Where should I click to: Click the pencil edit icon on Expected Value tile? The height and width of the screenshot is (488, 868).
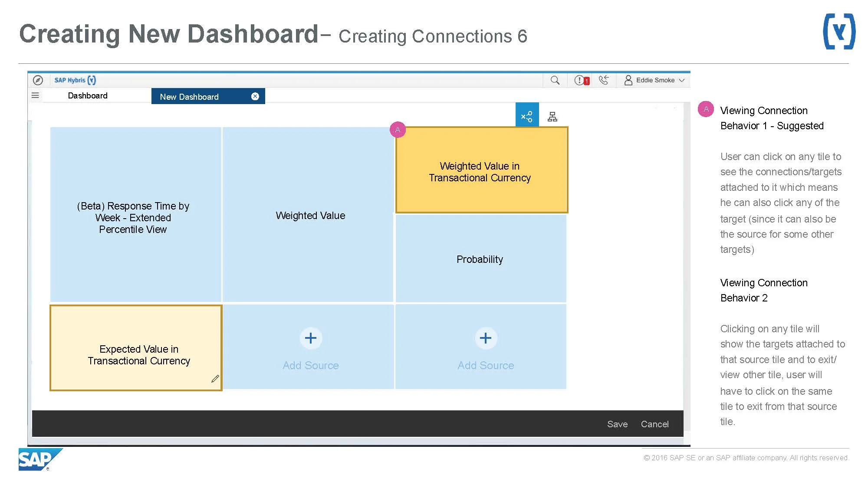point(215,379)
